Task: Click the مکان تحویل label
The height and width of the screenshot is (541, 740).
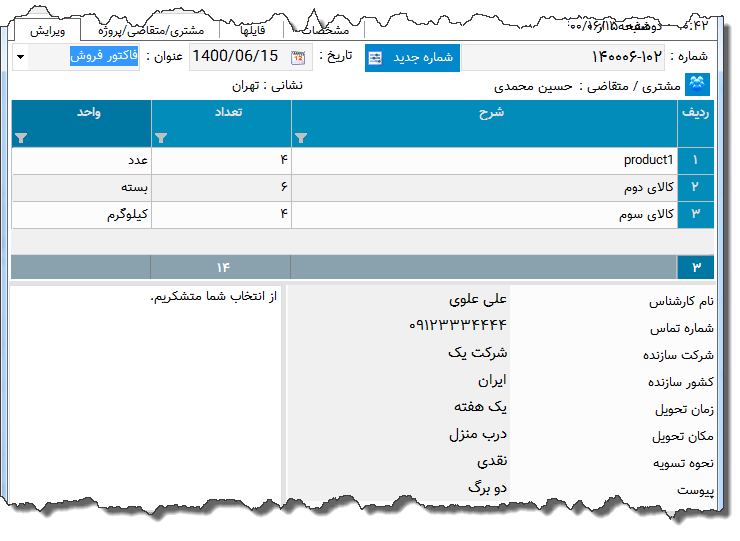Action: click(x=683, y=437)
